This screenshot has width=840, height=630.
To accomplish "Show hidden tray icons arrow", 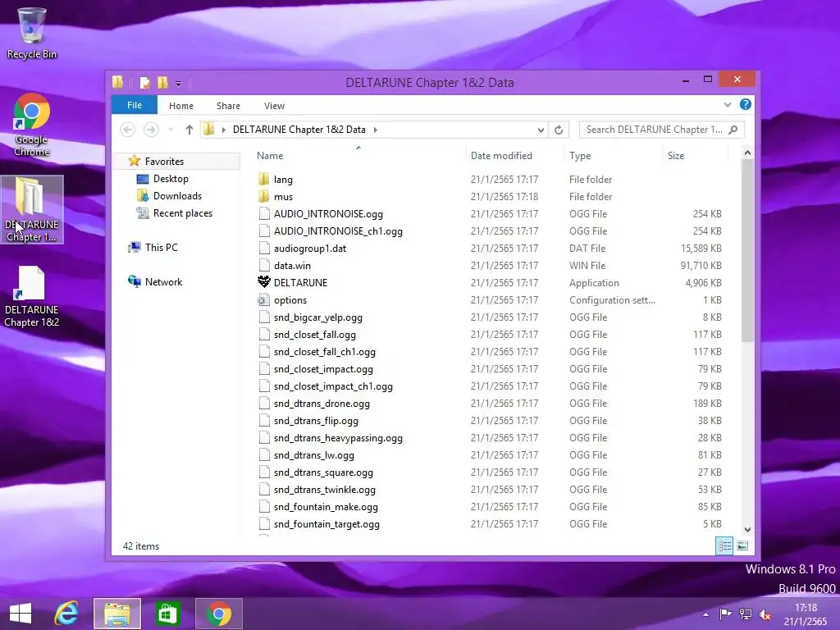I will 706,614.
